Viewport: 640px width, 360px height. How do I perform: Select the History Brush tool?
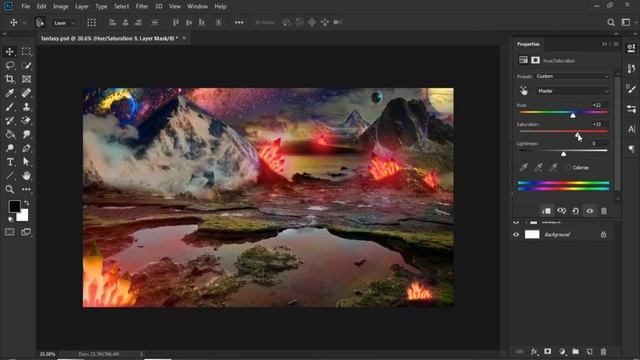(x=10, y=121)
